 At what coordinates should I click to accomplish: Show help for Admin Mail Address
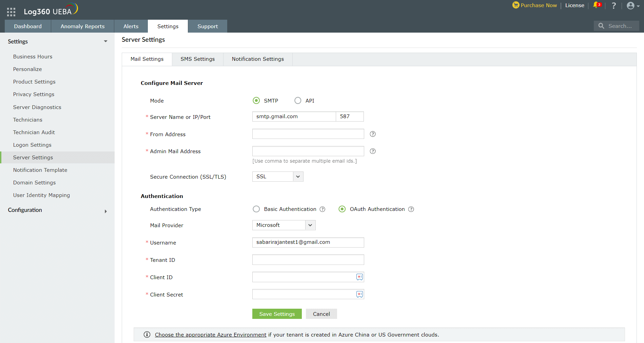point(373,151)
